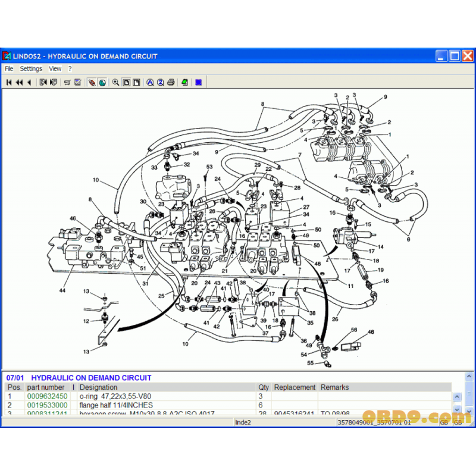Click the fast rewind double-arrow icon
Viewport: 476px width, 476px height.
(x=19, y=82)
